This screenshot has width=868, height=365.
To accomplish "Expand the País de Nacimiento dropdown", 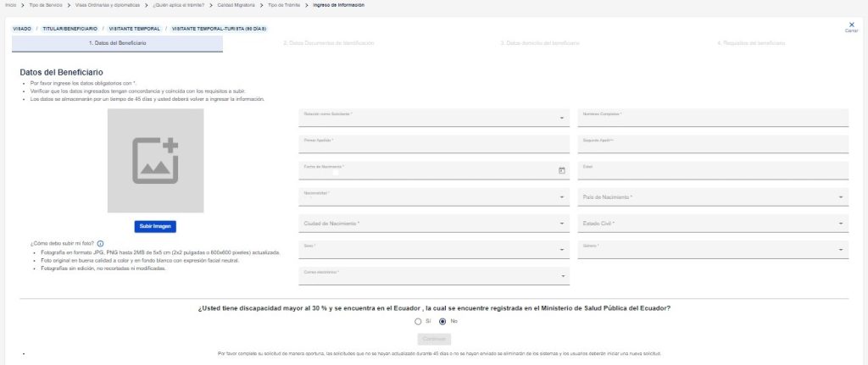I will pyautogui.click(x=713, y=196).
